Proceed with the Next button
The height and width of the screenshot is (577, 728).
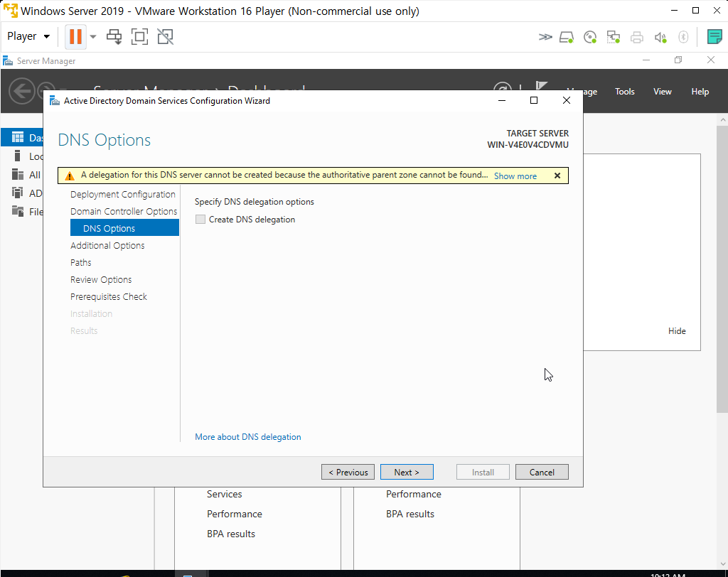[407, 472]
